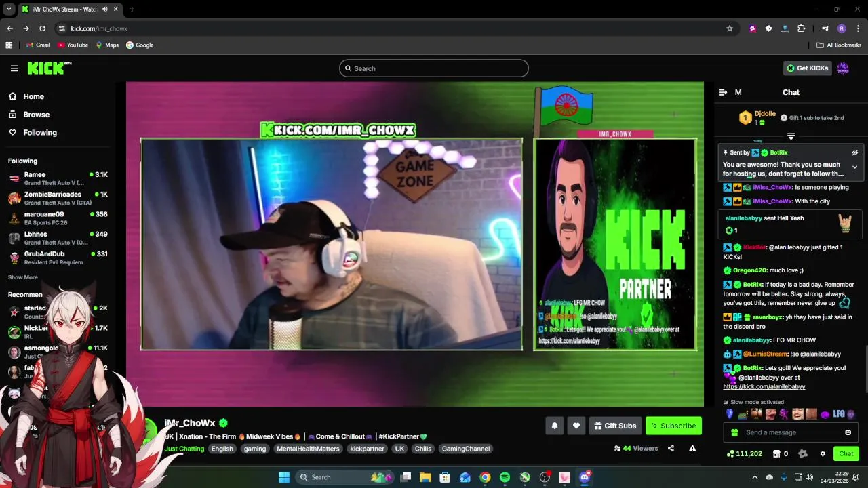Open the emoji picker in chat input

(848, 432)
